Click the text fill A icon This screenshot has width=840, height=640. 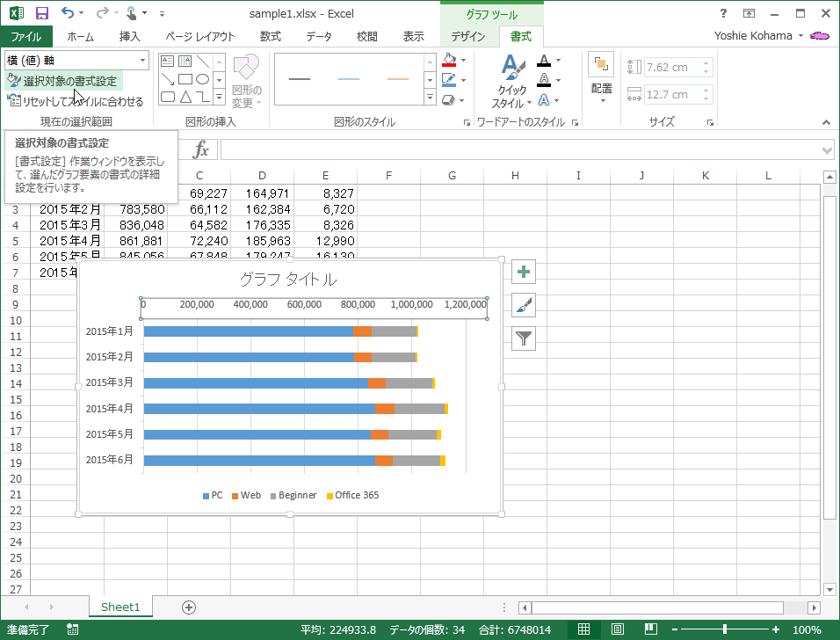point(544,61)
